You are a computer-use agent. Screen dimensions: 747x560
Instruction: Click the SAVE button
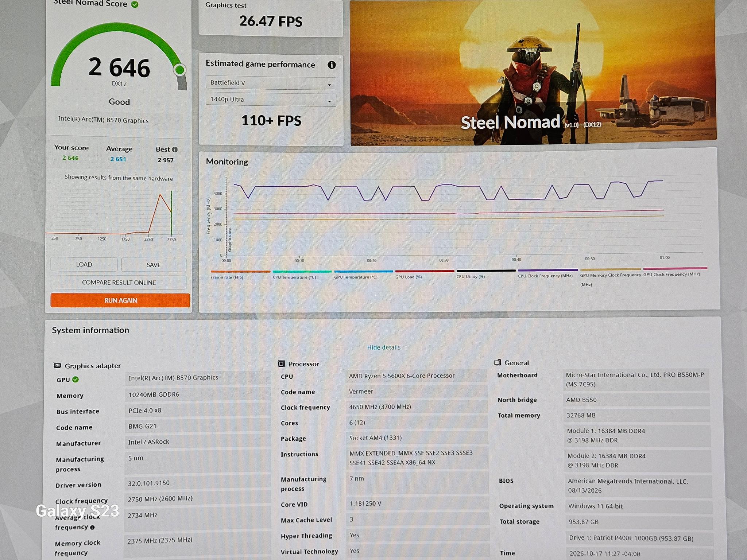click(x=154, y=265)
